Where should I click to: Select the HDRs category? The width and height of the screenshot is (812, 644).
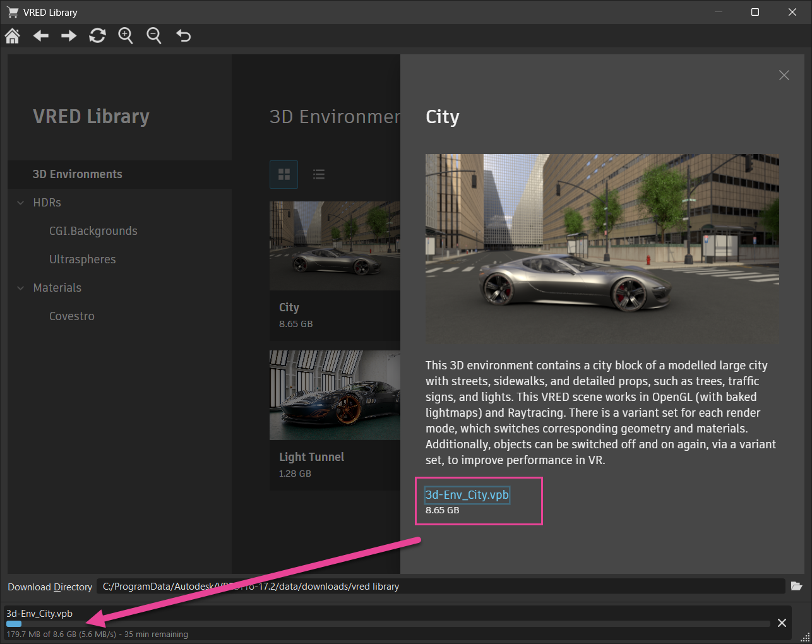click(x=47, y=203)
